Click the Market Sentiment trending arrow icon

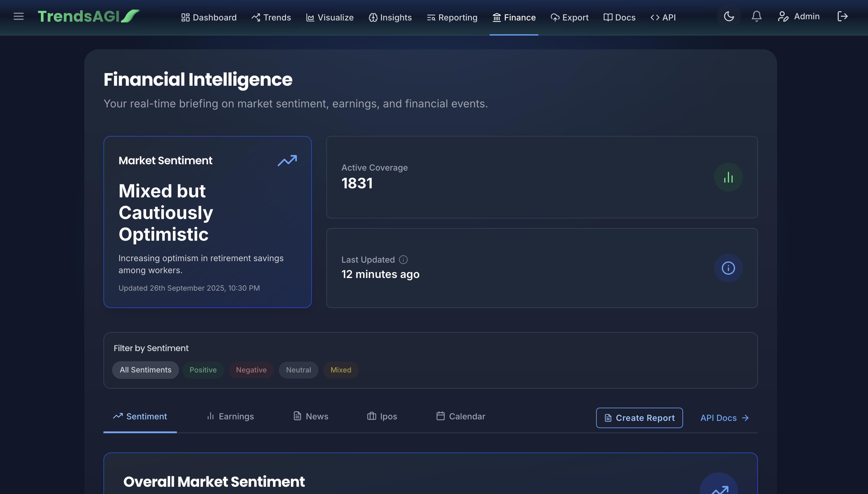(x=287, y=160)
